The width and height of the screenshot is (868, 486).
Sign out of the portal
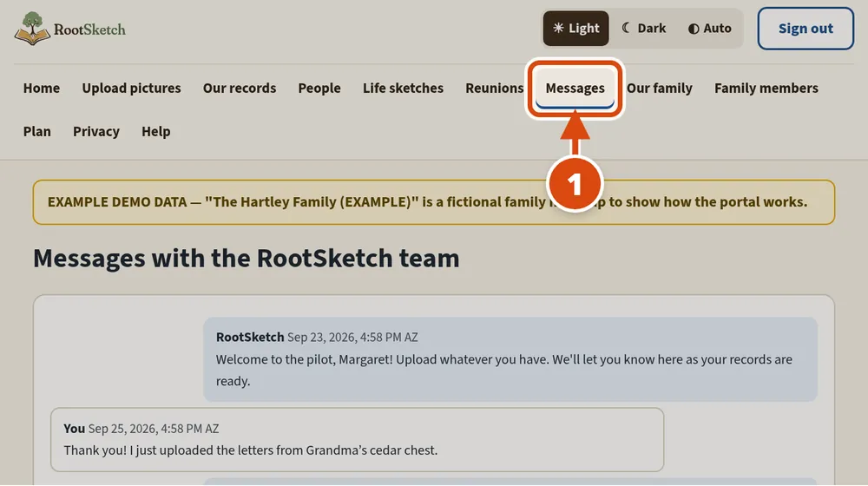coord(806,29)
